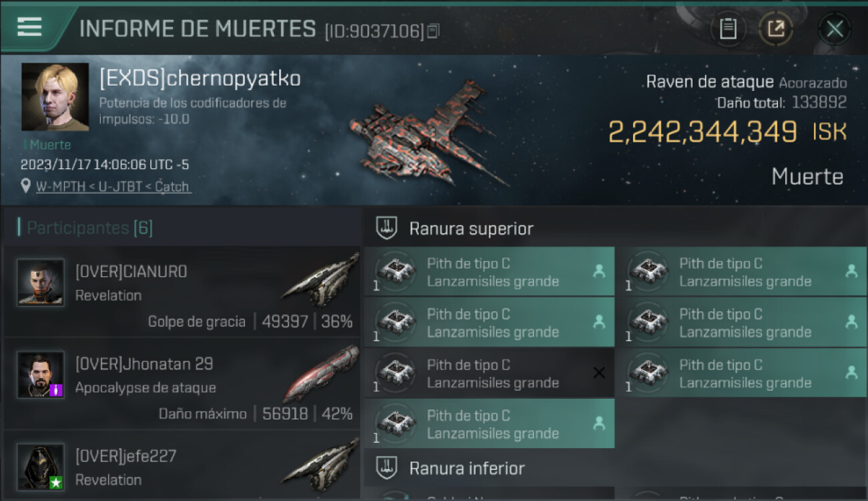The height and width of the screenshot is (501, 868).
Task: Copy the kill report ID
Action: 433,31
